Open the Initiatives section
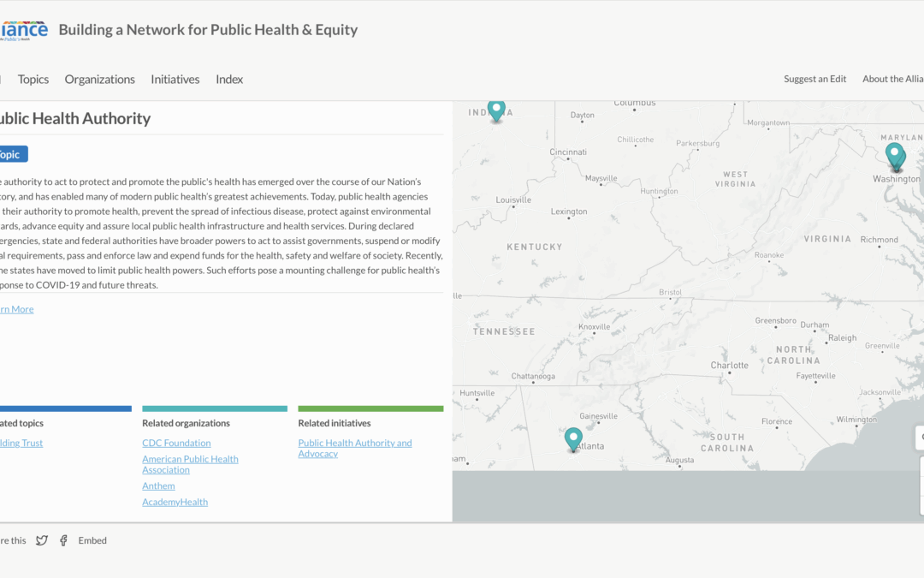Screen dimensions: 924x578 pyautogui.click(x=175, y=79)
